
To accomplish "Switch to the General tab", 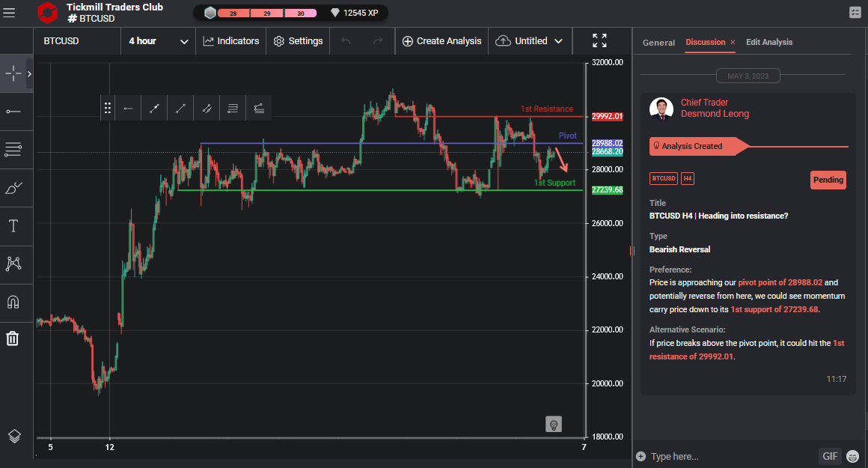I will [x=658, y=43].
